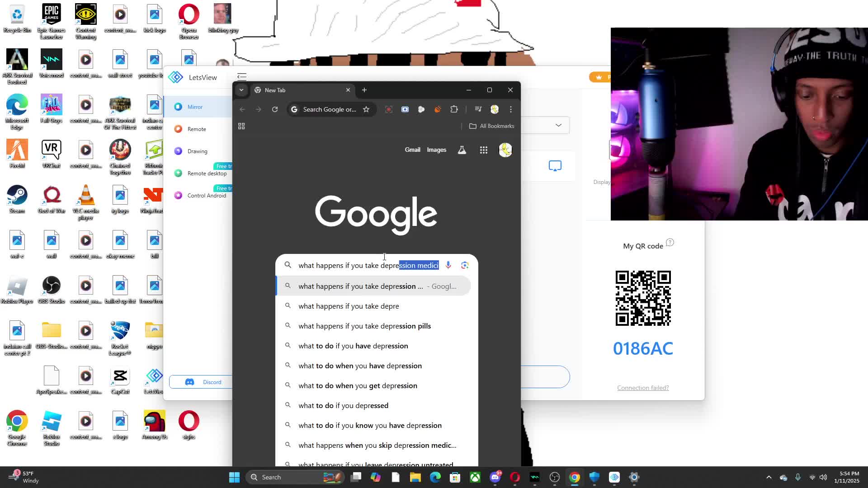Open the Gmail link
The width and height of the screenshot is (868, 488).
pyautogui.click(x=412, y=150)
